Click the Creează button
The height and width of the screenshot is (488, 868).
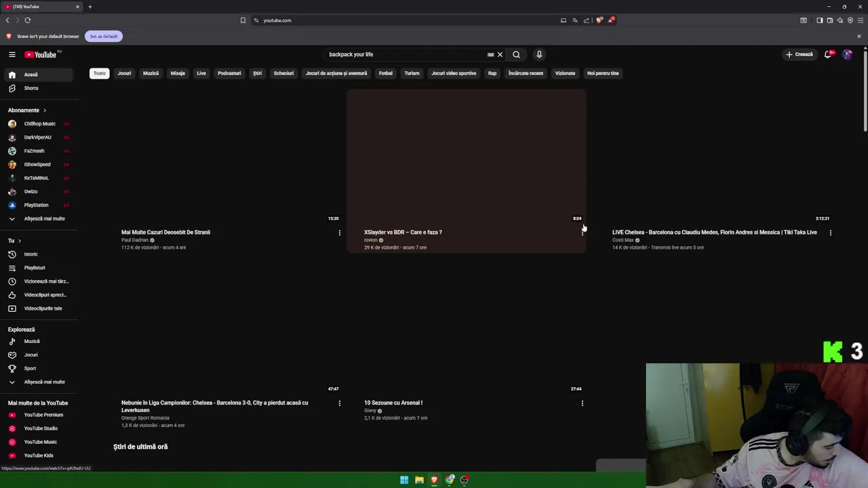click(x=800, y=54)
